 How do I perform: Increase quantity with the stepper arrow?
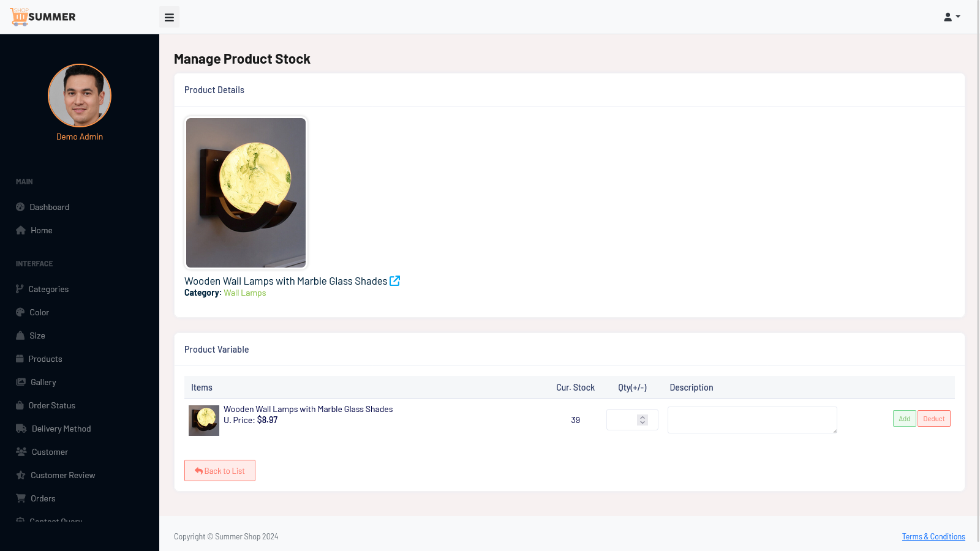(x=643, y=417)
